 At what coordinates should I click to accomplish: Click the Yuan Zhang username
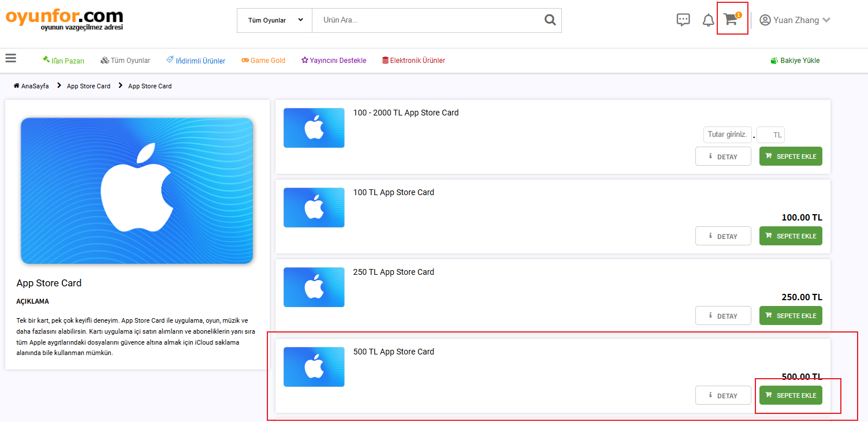(x=796, y=20)
